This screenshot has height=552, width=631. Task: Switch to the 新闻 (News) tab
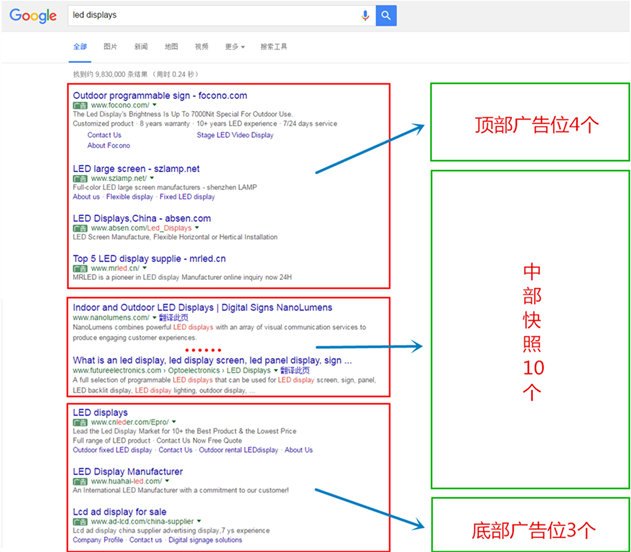pos(140,46)
